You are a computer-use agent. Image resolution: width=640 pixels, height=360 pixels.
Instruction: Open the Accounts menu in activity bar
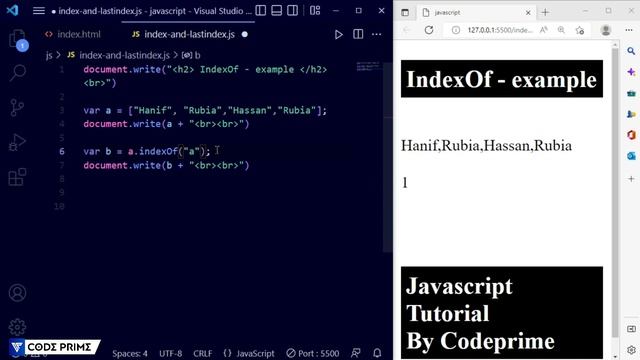click(x=17, y=293)
